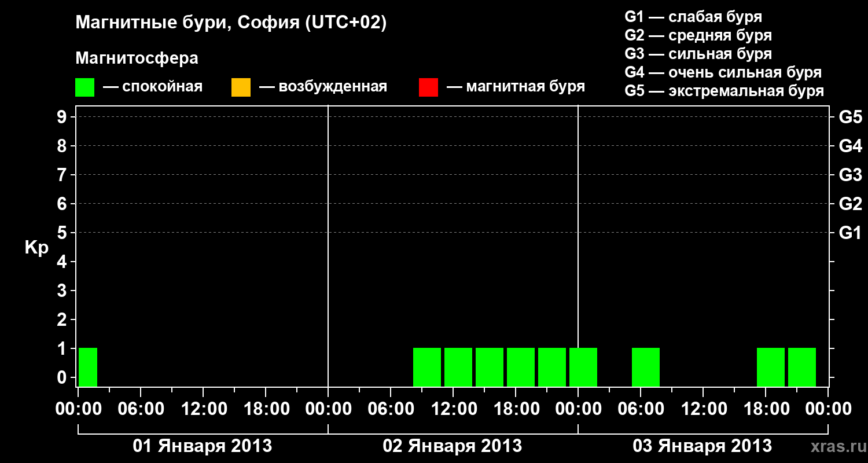
Task: Click the 'G3' right axis label
Action: click(x=851, y=175)
